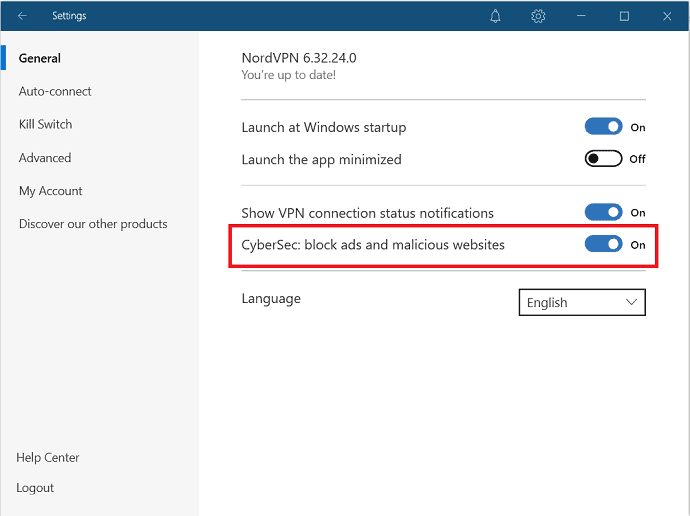This screenshot has height=516, width=690.
Task: Click NordVPN 6.32.24.0 version text
Action: coord(299,58)
